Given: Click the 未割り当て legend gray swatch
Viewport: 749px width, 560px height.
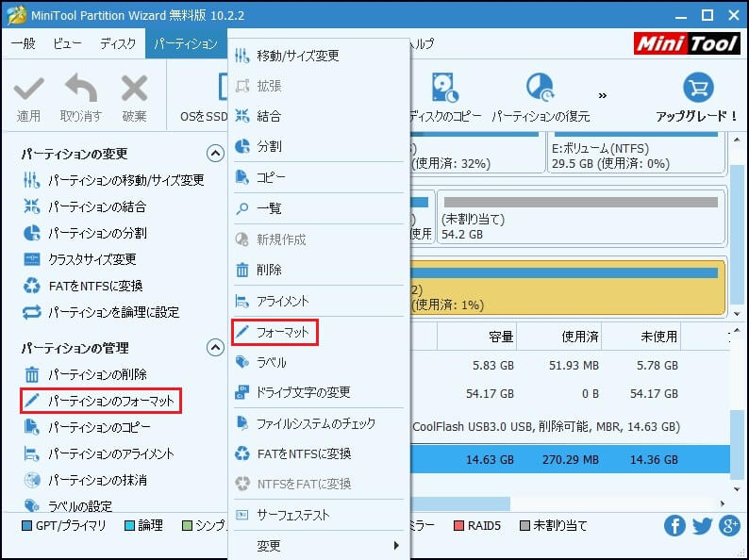Looking at the screenshot, I should tap(524, 526).
